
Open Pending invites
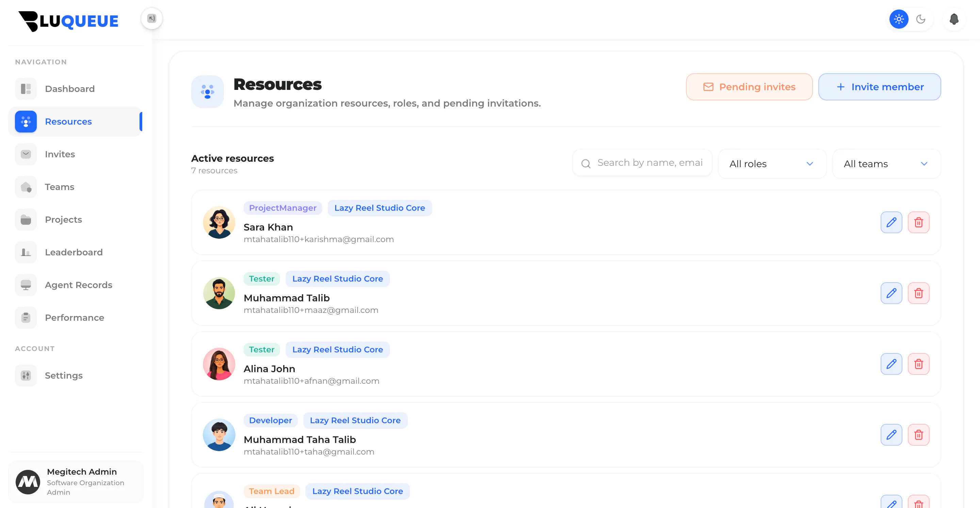(x=749, y=87)
